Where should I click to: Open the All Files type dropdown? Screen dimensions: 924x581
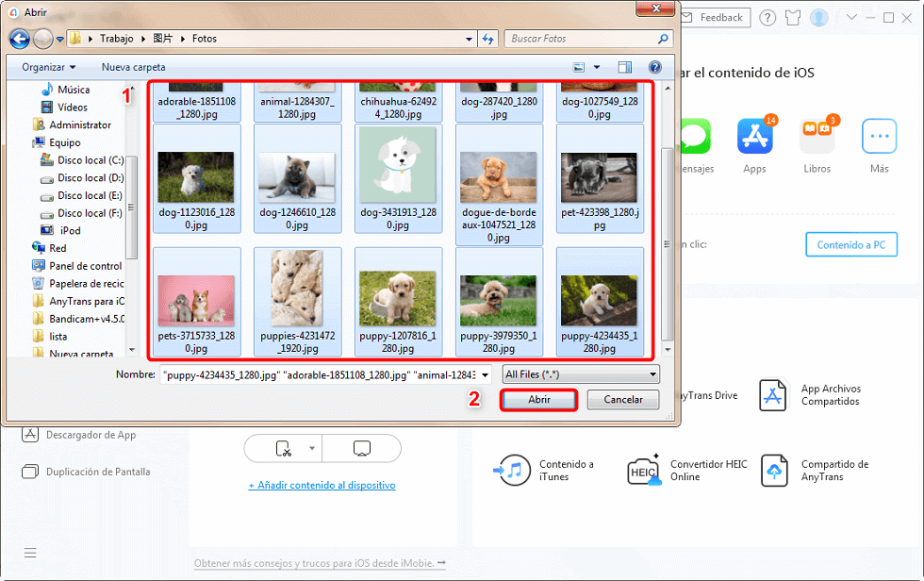[x=581, y=374]
